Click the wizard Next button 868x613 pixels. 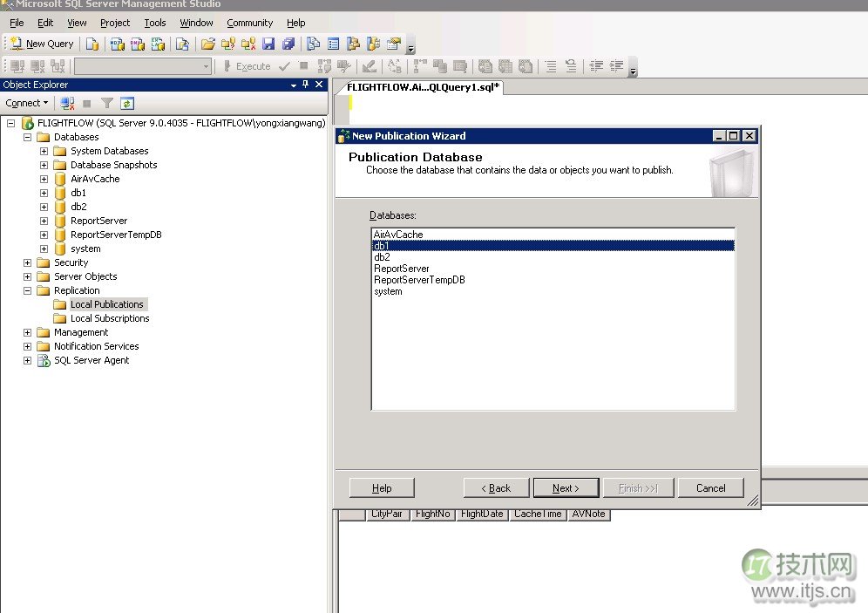566,487
